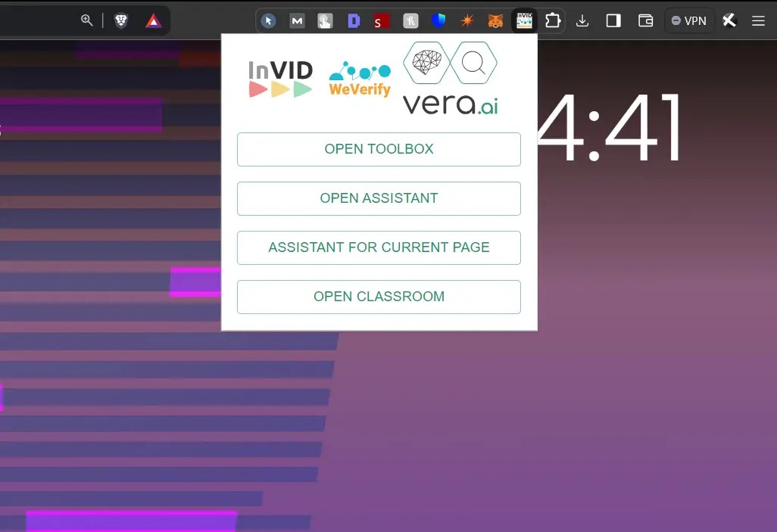Open the Downloads icon

583,20
